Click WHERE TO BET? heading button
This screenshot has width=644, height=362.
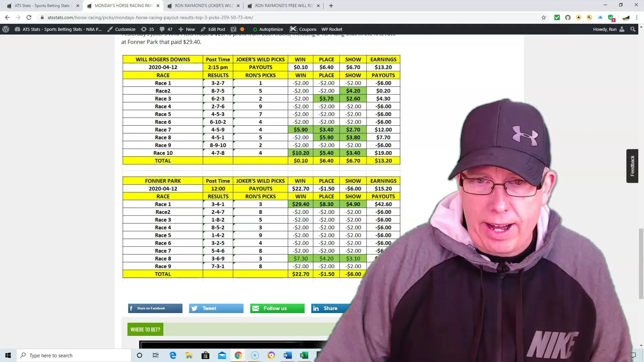coord(145,329)
